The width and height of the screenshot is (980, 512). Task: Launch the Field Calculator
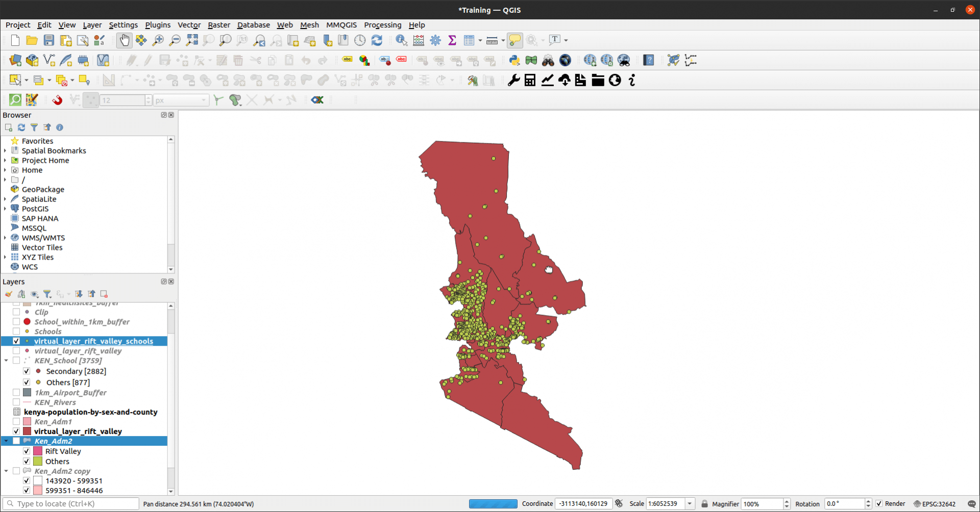coord(419,40)
